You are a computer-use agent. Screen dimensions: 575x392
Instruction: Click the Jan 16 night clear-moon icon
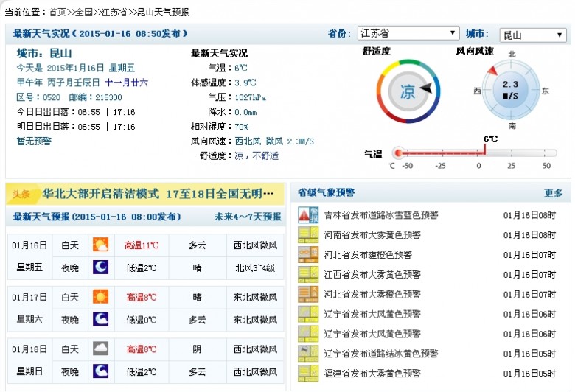[100, 267]
